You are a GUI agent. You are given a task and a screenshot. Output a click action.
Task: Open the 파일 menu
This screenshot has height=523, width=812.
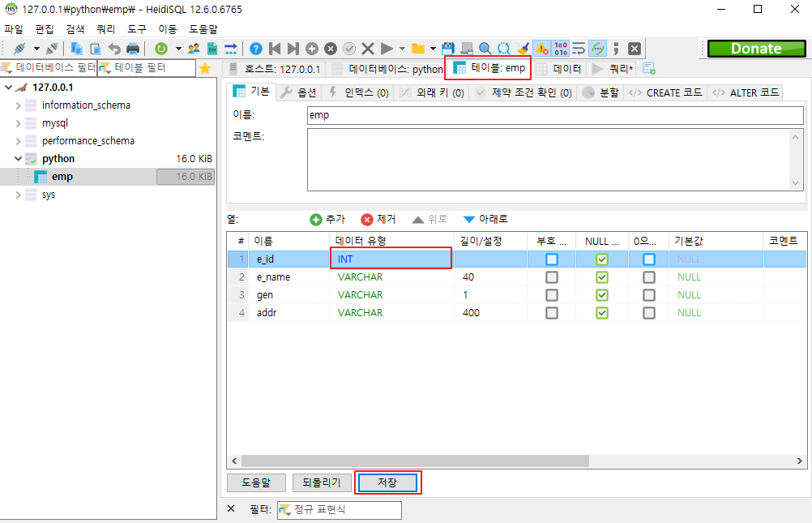click(14, 29)
